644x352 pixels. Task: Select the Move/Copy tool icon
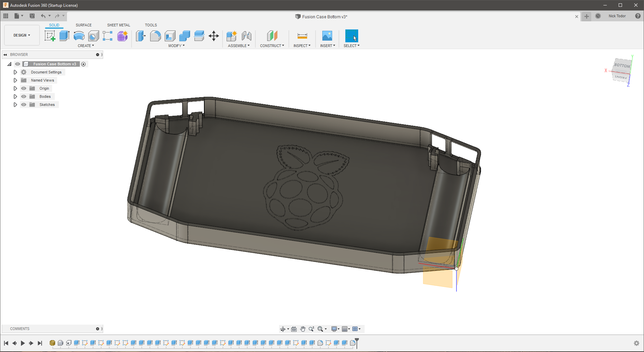214,36
